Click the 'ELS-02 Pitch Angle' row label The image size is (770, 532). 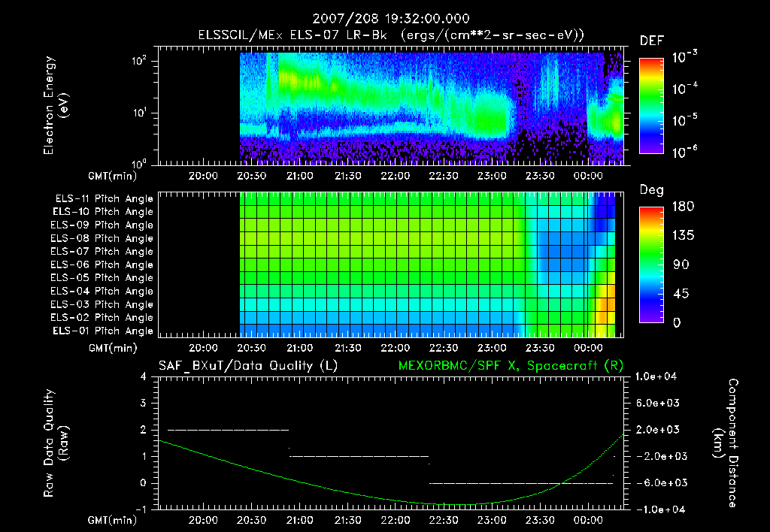[102, 318]
